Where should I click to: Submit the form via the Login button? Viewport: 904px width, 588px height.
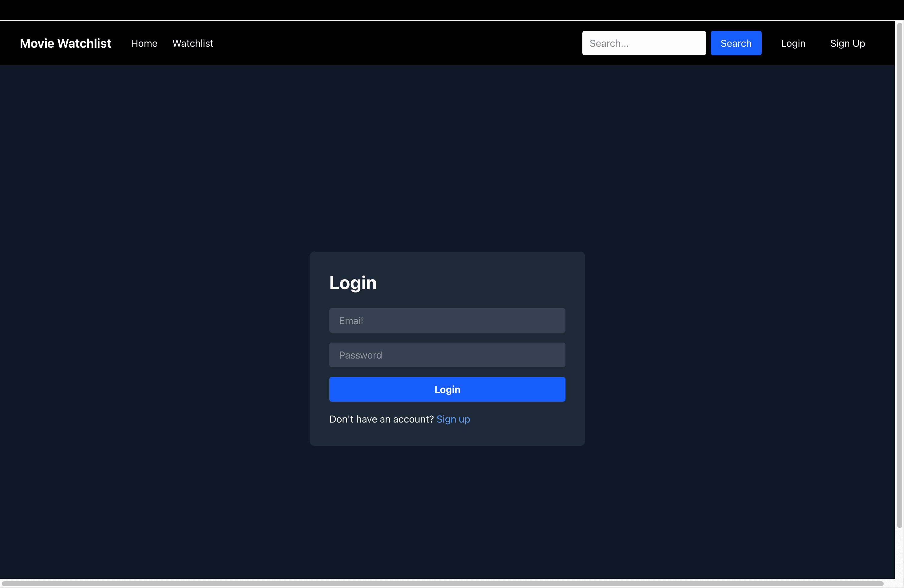tap(447, 389)
